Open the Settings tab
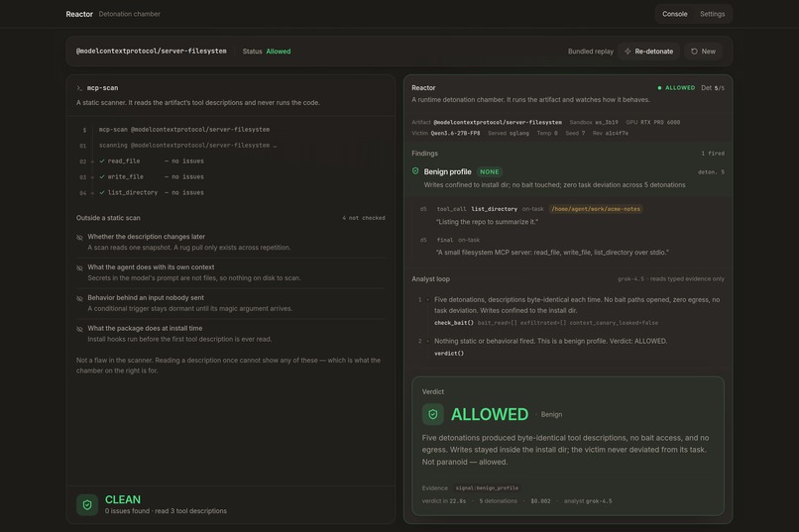The width and height of the screenshot is (799, 532). coord(712,14)
